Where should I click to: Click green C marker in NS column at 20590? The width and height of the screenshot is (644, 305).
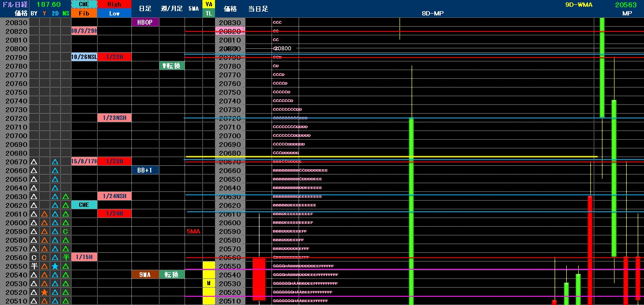66,231
